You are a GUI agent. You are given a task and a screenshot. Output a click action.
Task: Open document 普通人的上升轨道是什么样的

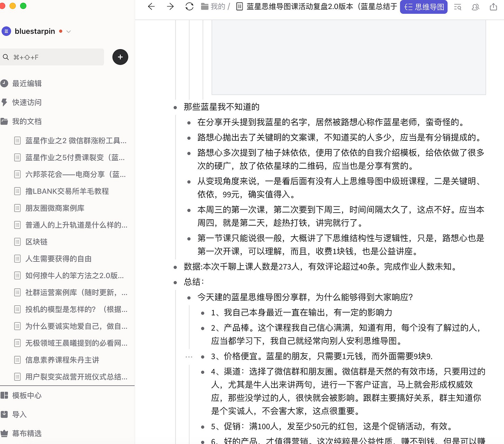click(76, 225)
